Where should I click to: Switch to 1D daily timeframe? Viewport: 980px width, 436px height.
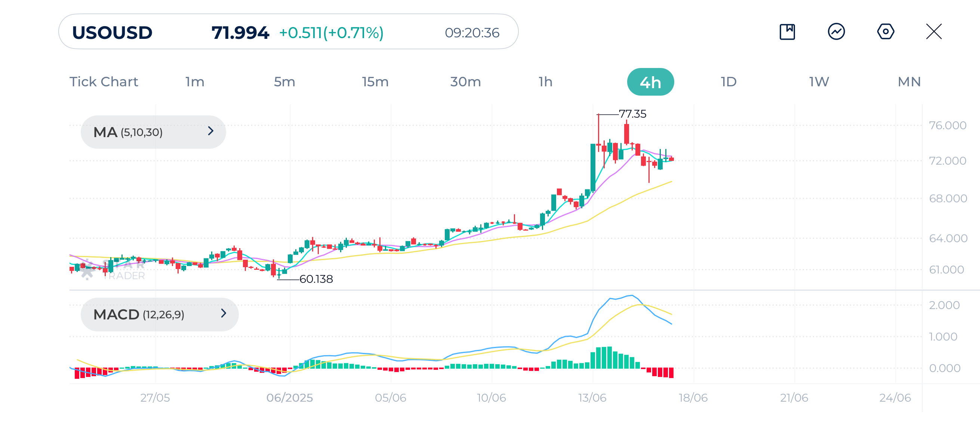click(728, 82)
